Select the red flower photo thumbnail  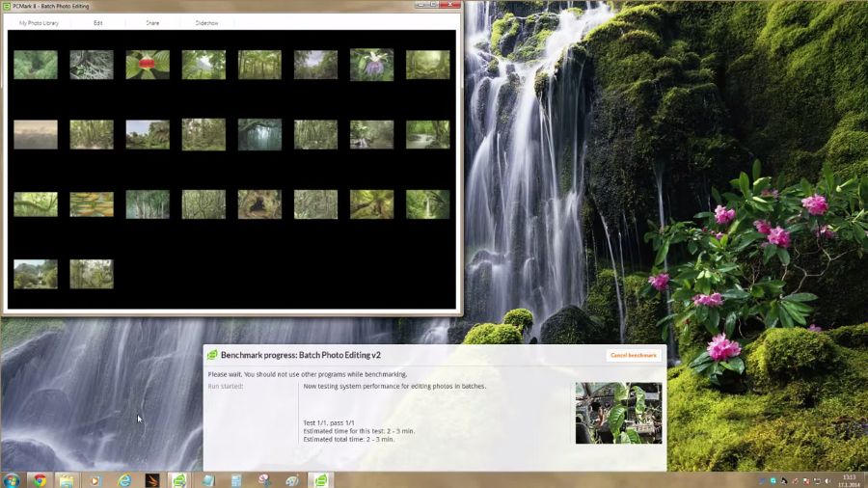(148, 65)
